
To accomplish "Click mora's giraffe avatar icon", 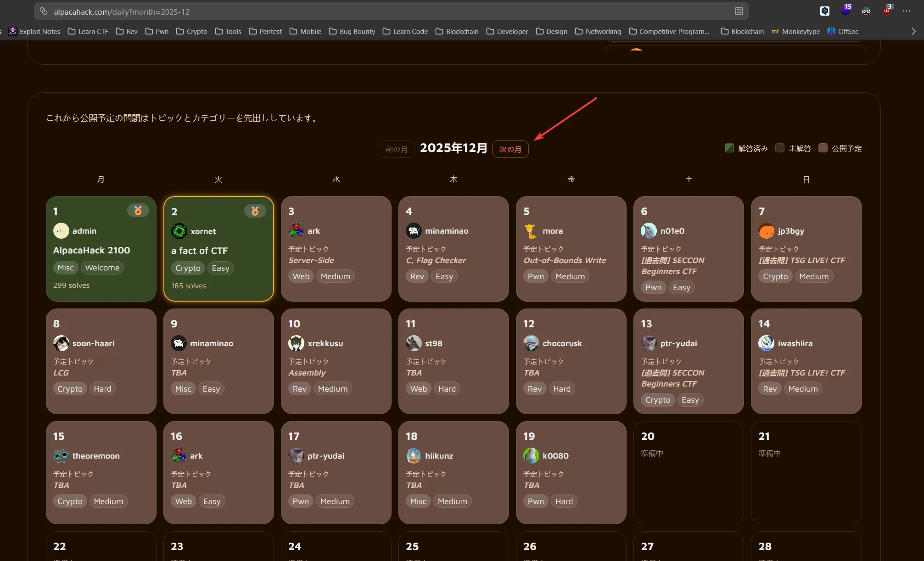I will click(531, 231).
